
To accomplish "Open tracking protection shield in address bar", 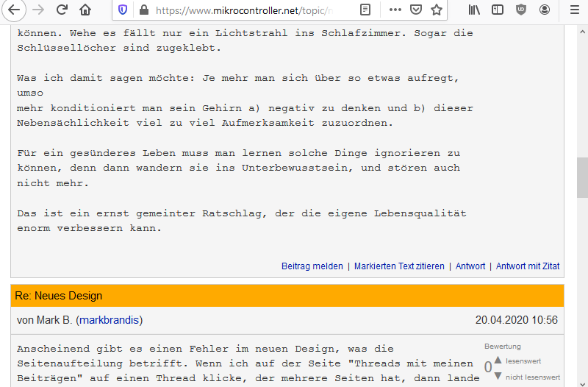I will 123,10.
